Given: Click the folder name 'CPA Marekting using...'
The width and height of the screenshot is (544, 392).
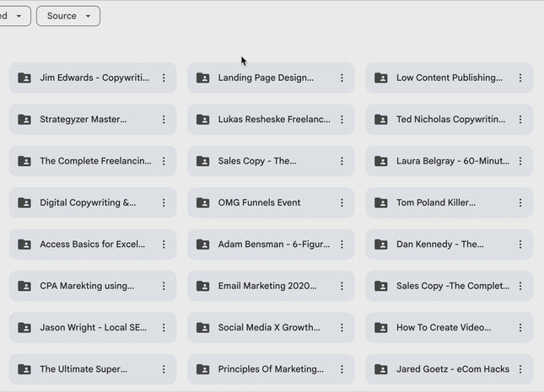Looking at the screenshot, I should (87, 286).
